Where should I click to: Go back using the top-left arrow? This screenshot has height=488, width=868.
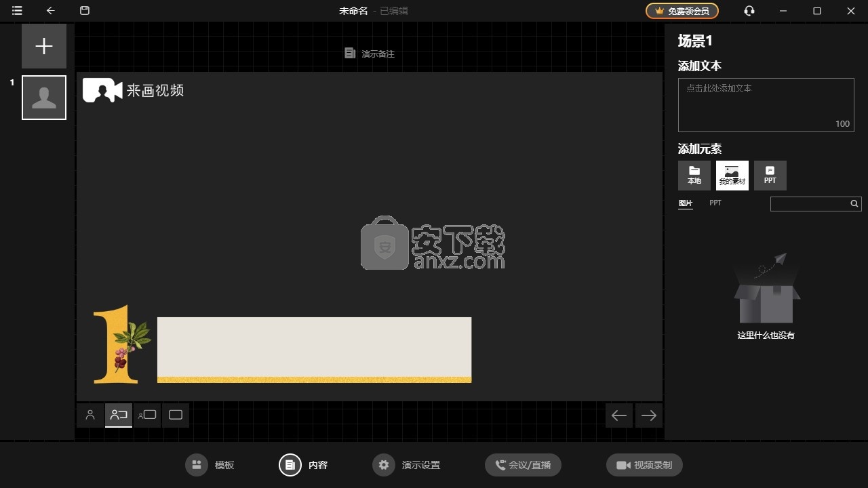point(51,11)
